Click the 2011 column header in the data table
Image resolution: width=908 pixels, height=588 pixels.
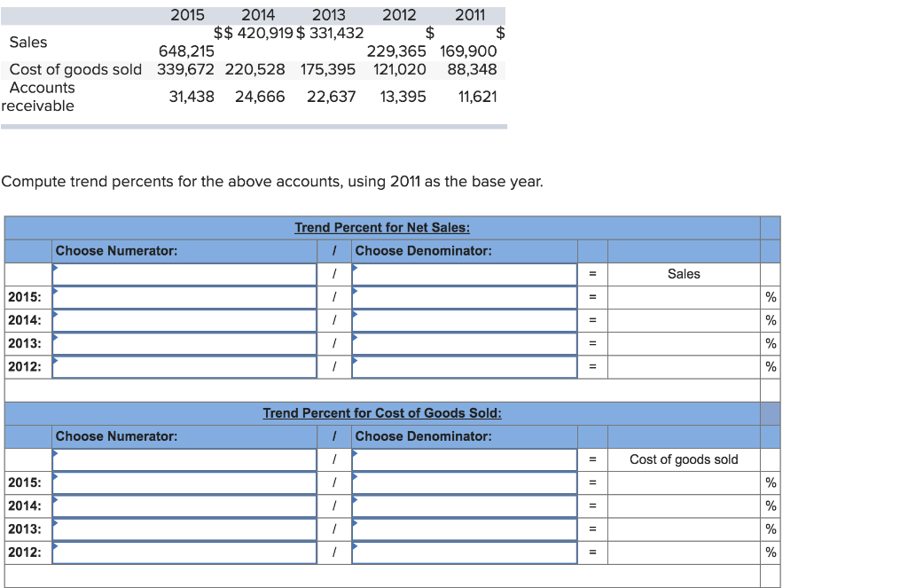(470, 14)
